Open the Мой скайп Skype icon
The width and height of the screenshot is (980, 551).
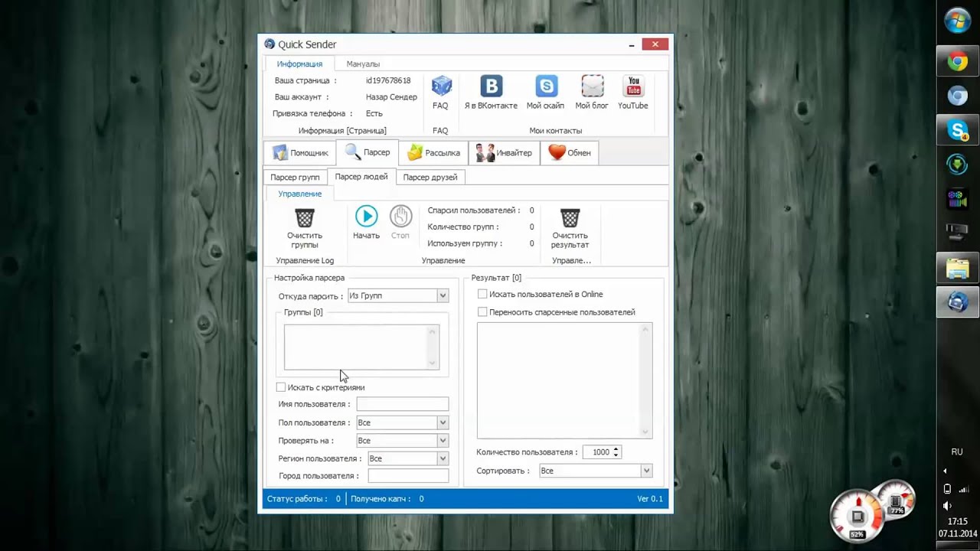[x=546, y=86]
